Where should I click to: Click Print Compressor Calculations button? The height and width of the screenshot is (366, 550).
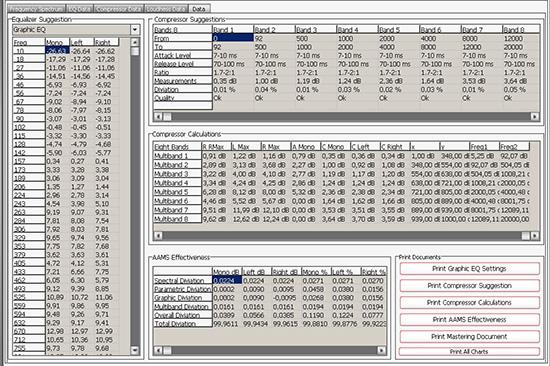click(469, 302)
